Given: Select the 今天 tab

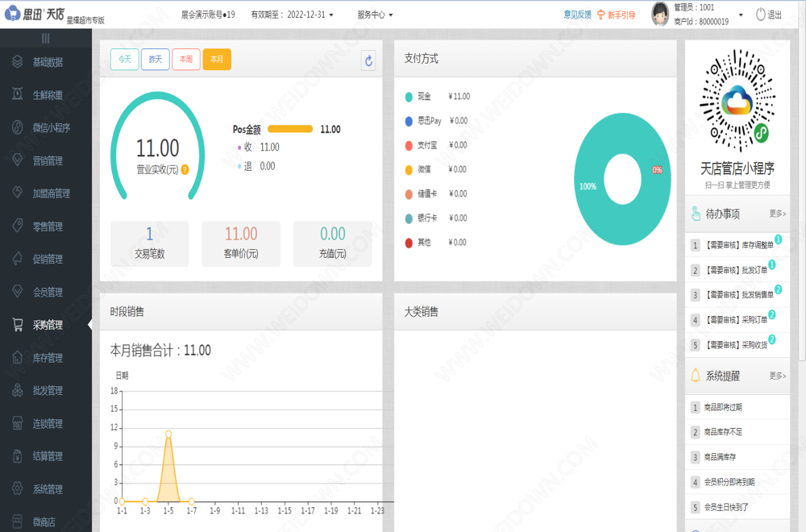Looking at the screenshot, I should pos(124,59).
